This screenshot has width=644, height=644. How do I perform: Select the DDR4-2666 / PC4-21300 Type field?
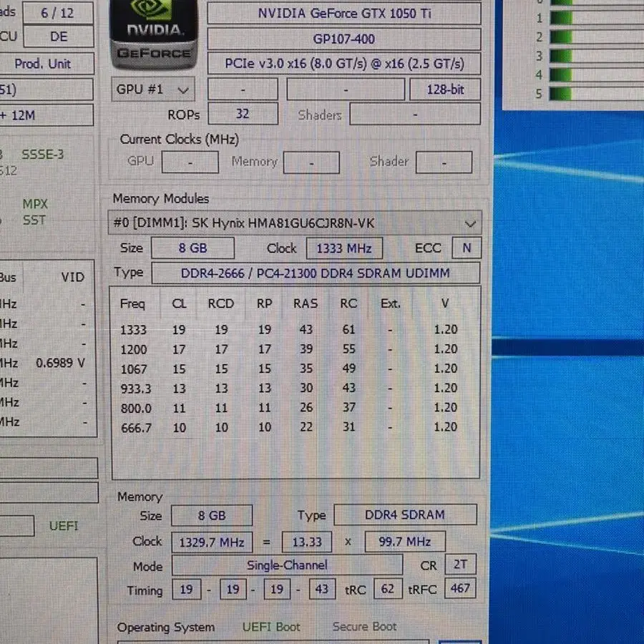(x=316, y=273)
